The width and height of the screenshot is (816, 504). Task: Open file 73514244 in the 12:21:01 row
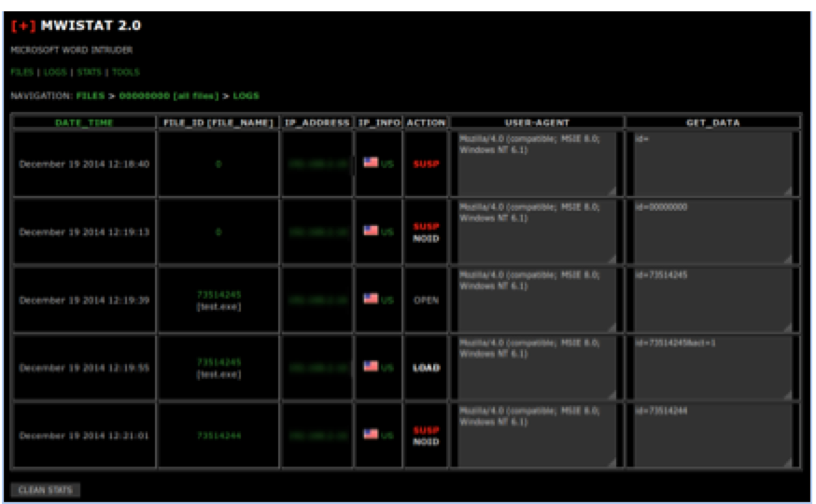219,435
